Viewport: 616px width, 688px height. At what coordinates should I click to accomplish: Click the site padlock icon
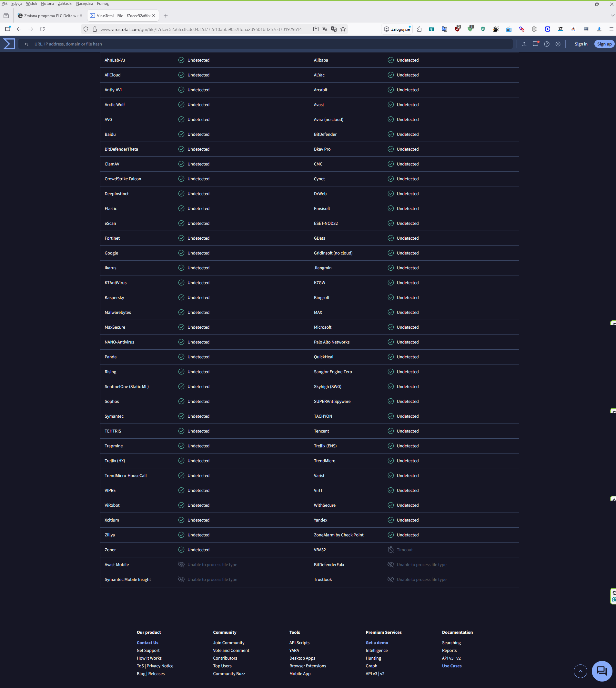95,29
